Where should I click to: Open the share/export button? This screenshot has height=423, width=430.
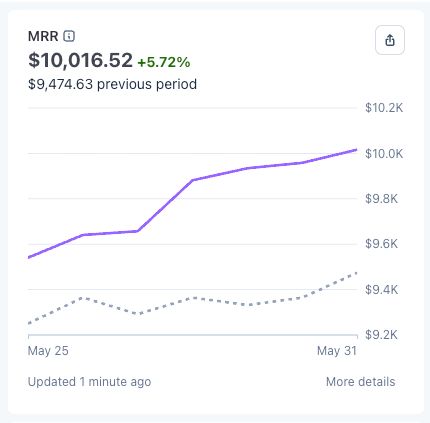pyautogui.click(x=390, y=40)
